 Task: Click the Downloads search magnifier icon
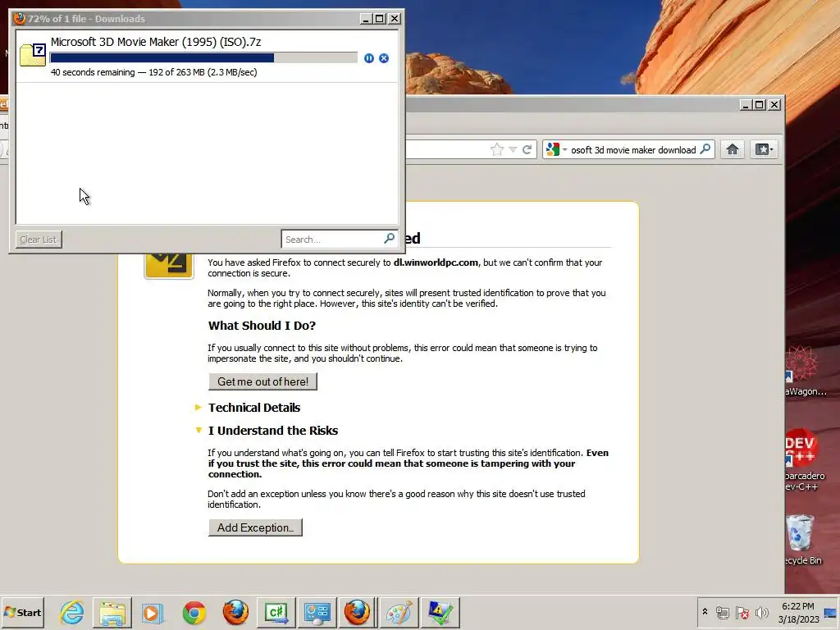tap(390, 239)
